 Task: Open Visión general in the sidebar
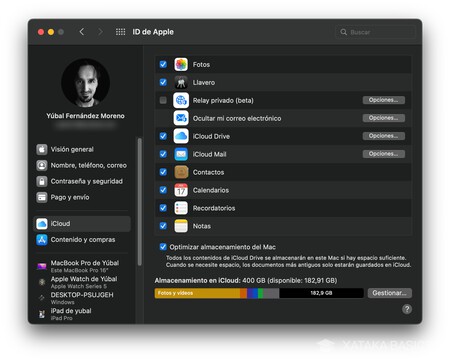coord(83,149)
